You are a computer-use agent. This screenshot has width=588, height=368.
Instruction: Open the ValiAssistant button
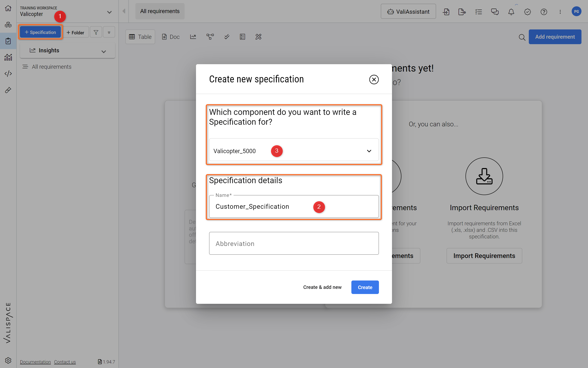click(408, 11)
